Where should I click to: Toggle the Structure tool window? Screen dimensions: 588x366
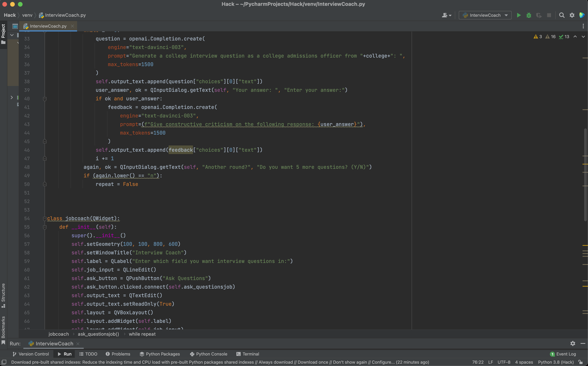click(x=3, y=295)
